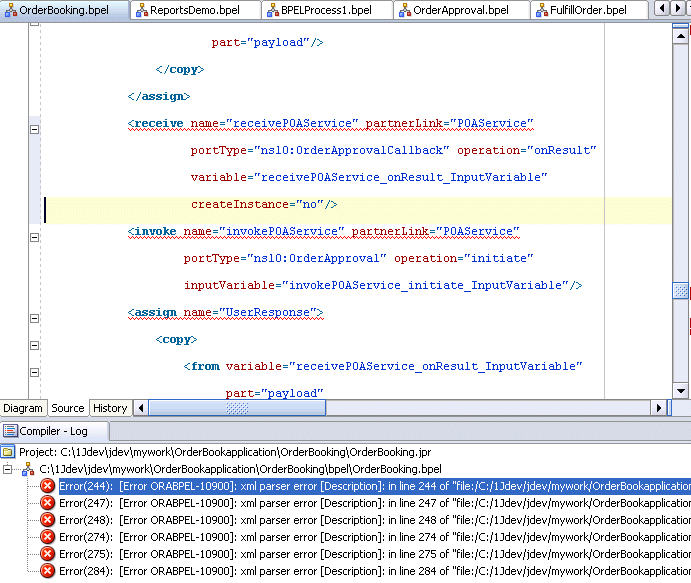Click the OrderBooking.bpel node icon in log
This screenshot has width=691, height=583.
coord(28,469)
